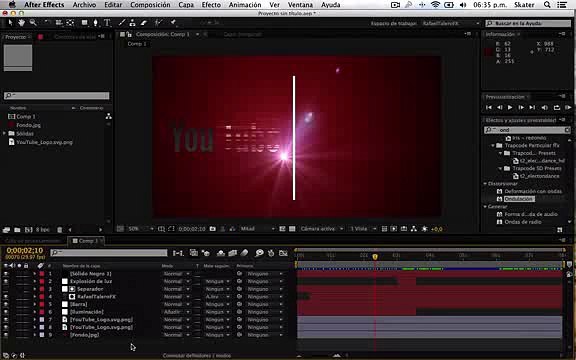Delete selected item with trash icon
The height and width of the screenshot is (360, 576).
point(60,230)
